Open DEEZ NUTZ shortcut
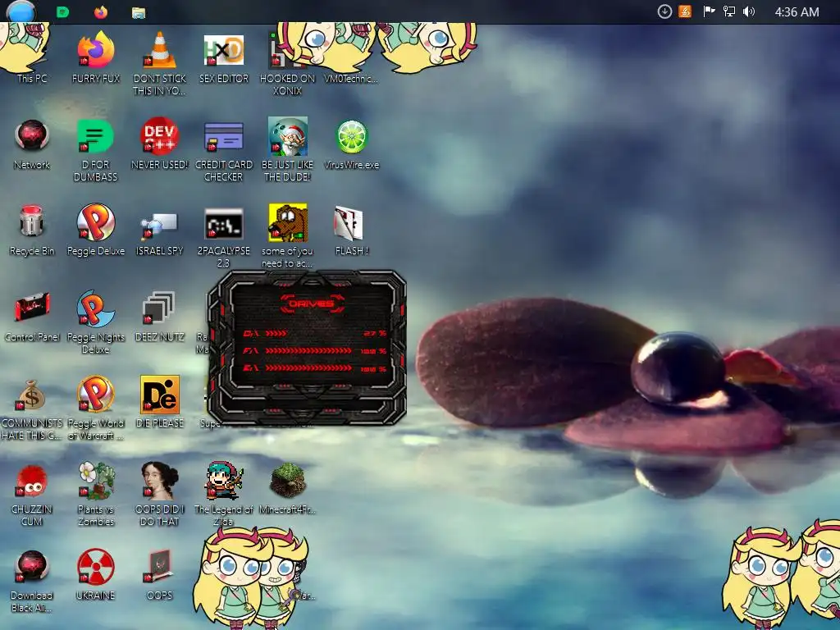840x630 pixels. (160, 317)
